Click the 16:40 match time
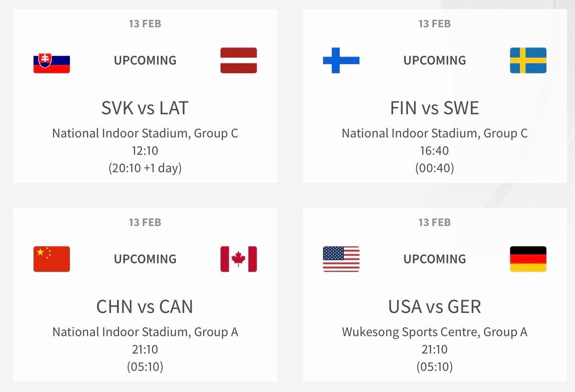575x392 pixels. 435,151
